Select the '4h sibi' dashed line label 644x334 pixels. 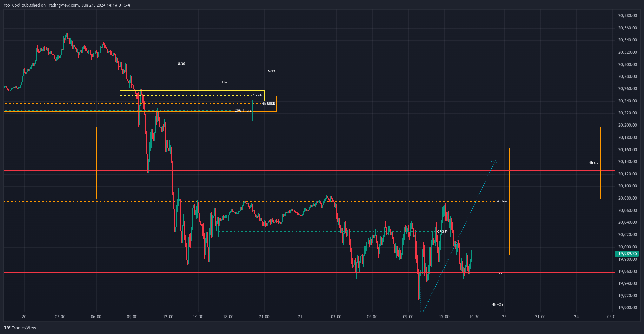click(594, 163)
